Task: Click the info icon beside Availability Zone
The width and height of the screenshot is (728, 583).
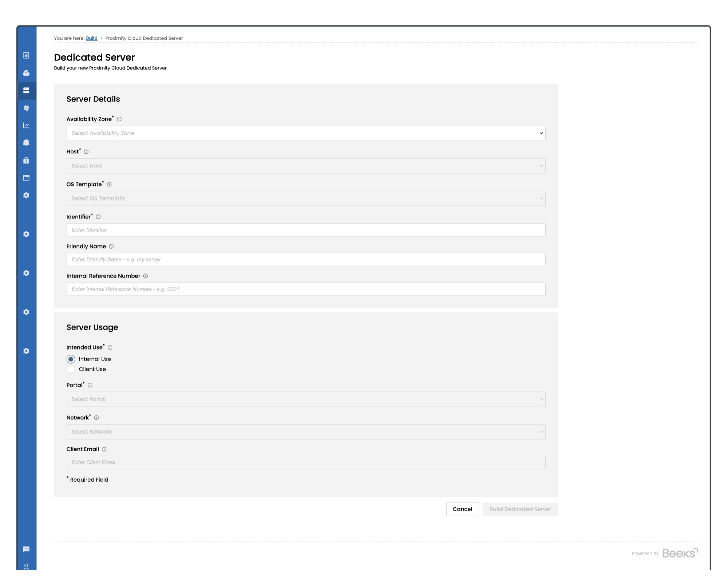Action: [x=119, y=119]
